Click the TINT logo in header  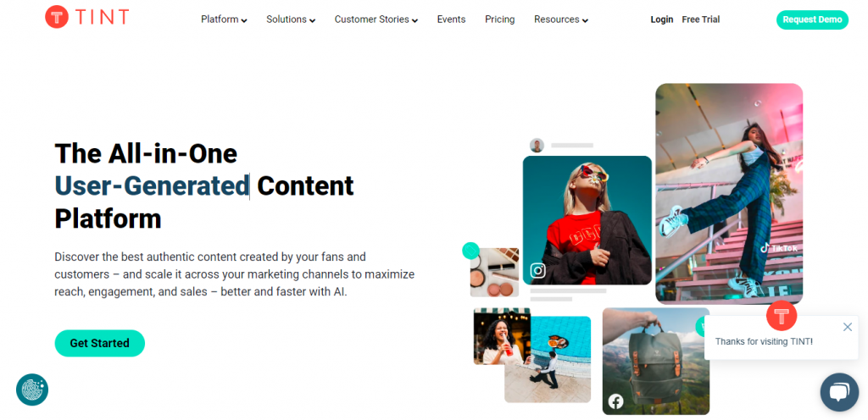click(87, 17)
